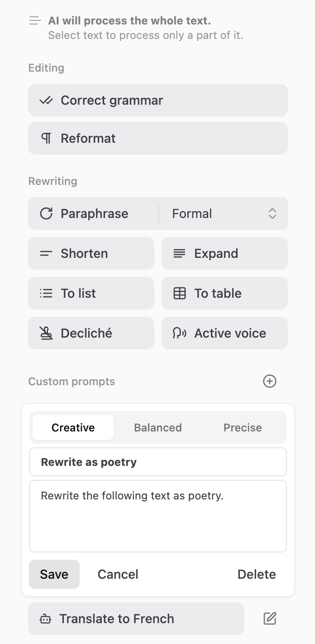The image size is (315, 644).
Task: Select the Correct grammar icon
Action: point(46,100)
